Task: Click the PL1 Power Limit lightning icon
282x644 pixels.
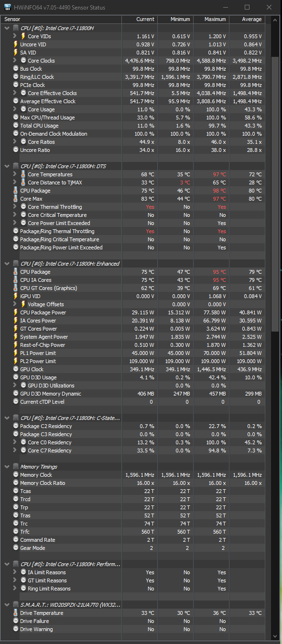Action: click(x=16, y=353)
